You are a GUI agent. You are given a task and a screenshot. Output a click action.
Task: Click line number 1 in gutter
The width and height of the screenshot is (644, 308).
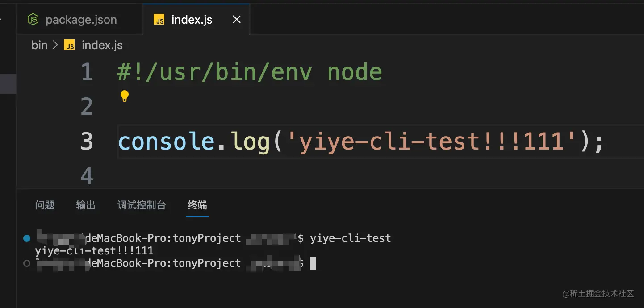coord(87,72)
